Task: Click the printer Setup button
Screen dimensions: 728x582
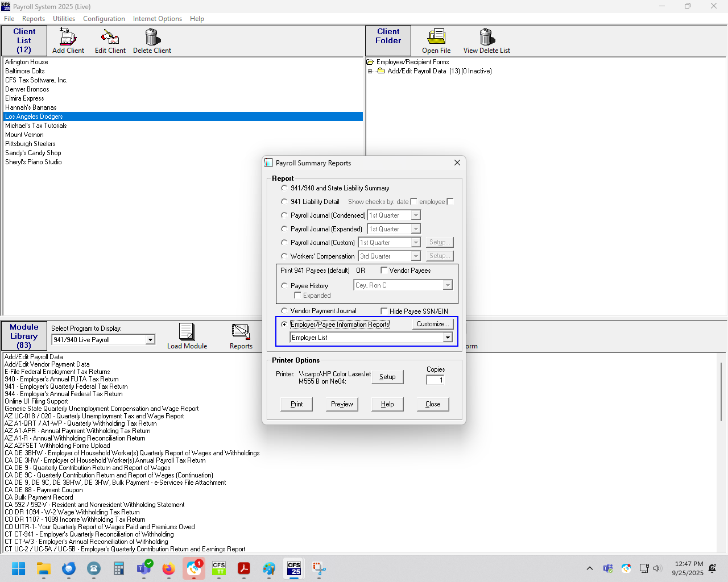Action: [387, 377]
